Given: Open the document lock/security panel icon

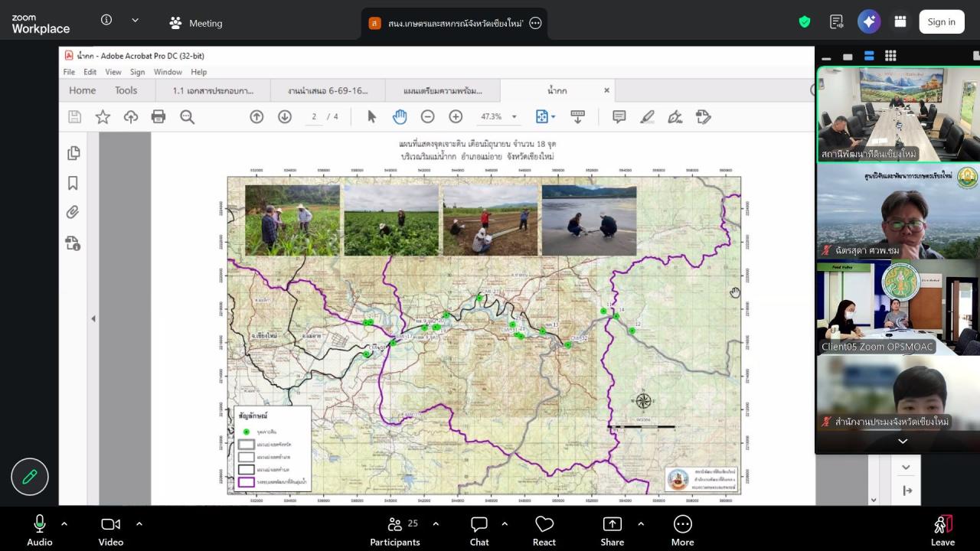Looking at the screenshot, I should tap(73, 243).
